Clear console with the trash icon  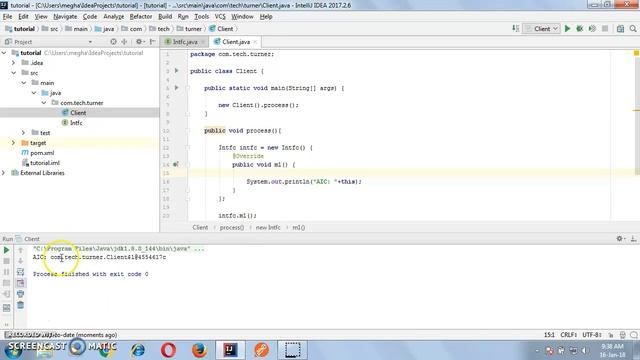pos(20,305)
